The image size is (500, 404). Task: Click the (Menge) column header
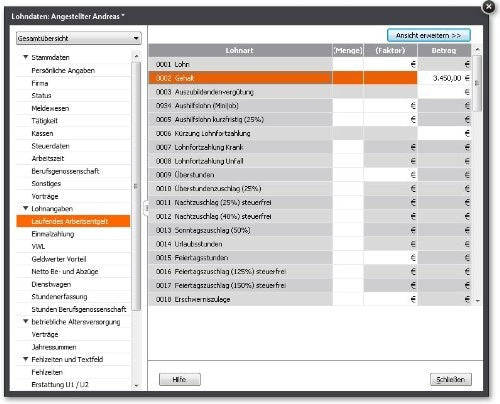[348, 50]
